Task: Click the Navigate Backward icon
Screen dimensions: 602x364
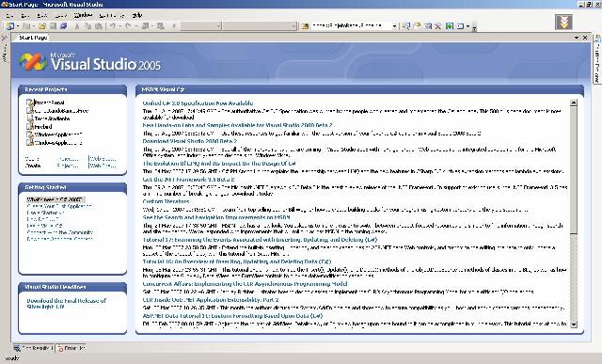Action: click(x=145, y=26)
